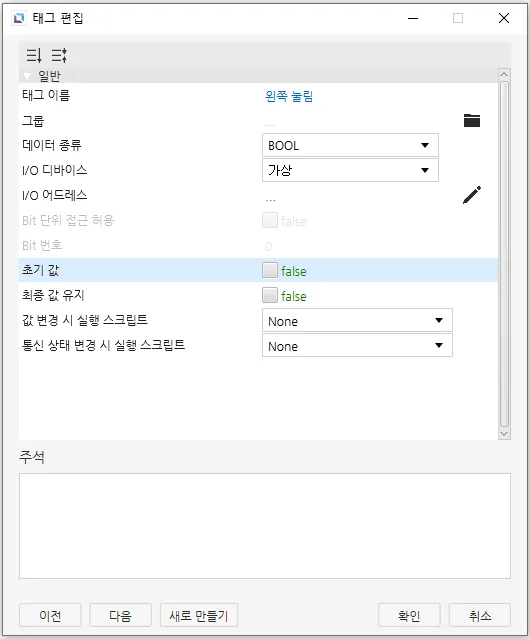Click the alphabetical sort icon
The height and width of the screenshot is (639, 530).
click(x=59, y=55)
